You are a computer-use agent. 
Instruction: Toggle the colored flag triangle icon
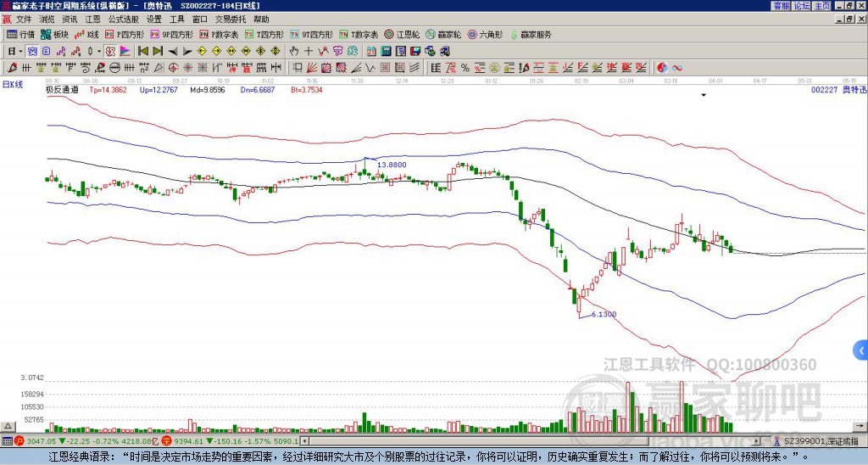click(x=125, y=52)
